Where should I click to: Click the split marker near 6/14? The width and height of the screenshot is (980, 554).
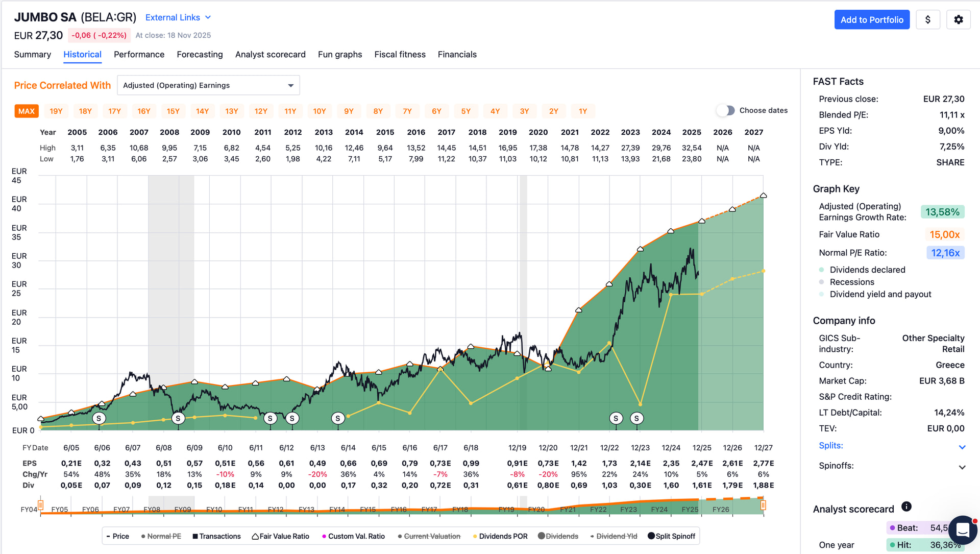338,419
